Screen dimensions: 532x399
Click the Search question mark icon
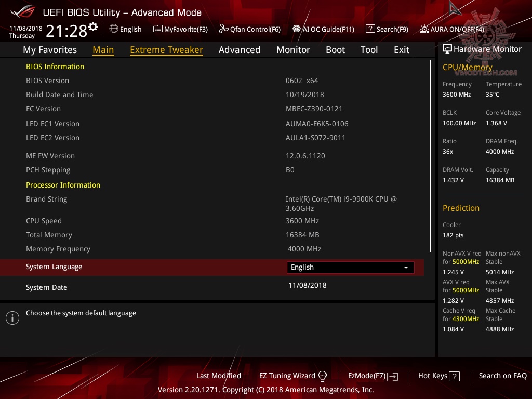pos(370,29)
